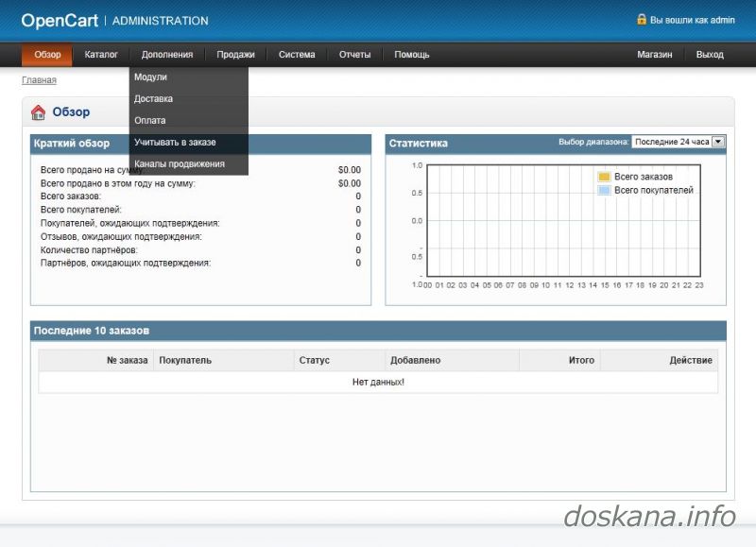This screenshot has height=547, width=756.
Task: Click the Главная breadcrumb link
Action: point(39,80)
